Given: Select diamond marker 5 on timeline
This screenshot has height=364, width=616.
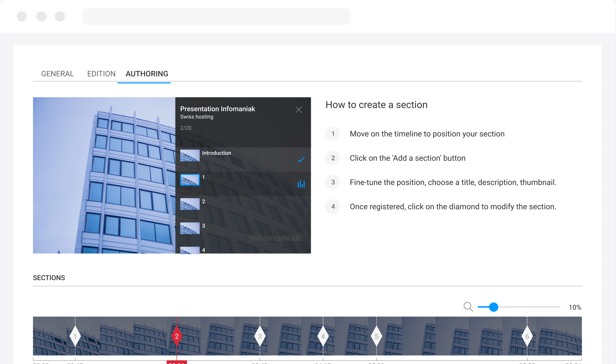Looking at the screenshot, I should (376, 336).
